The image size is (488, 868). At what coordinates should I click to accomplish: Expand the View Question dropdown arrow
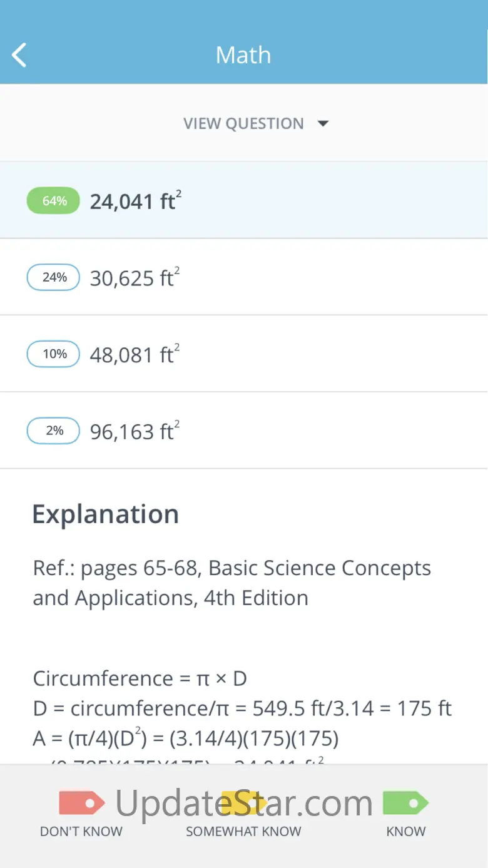pyautogui.click(x=323, y=123)
